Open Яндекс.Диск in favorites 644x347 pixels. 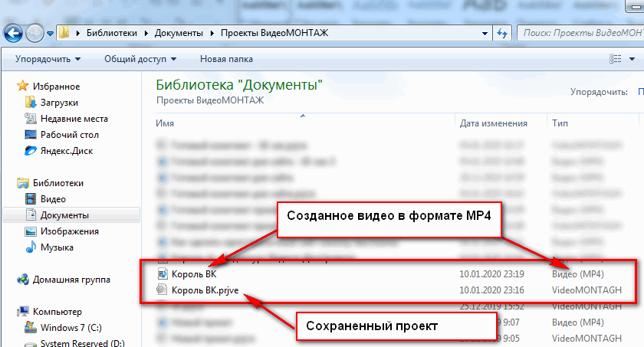pos(67,151)
